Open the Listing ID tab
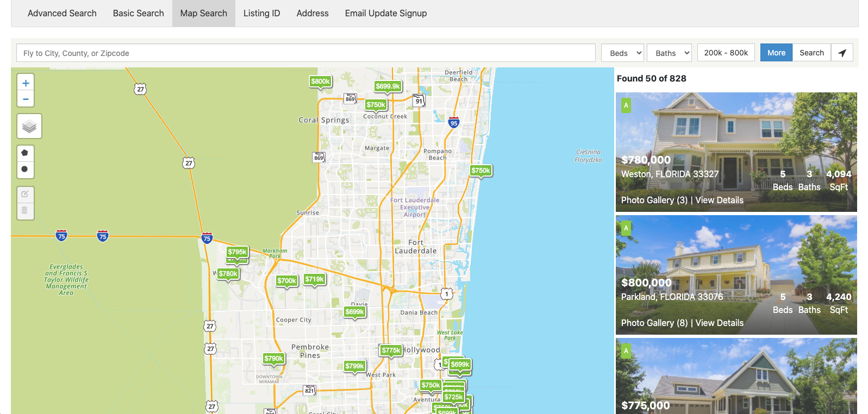Screen dimensions: 868x414 [262, 13]
